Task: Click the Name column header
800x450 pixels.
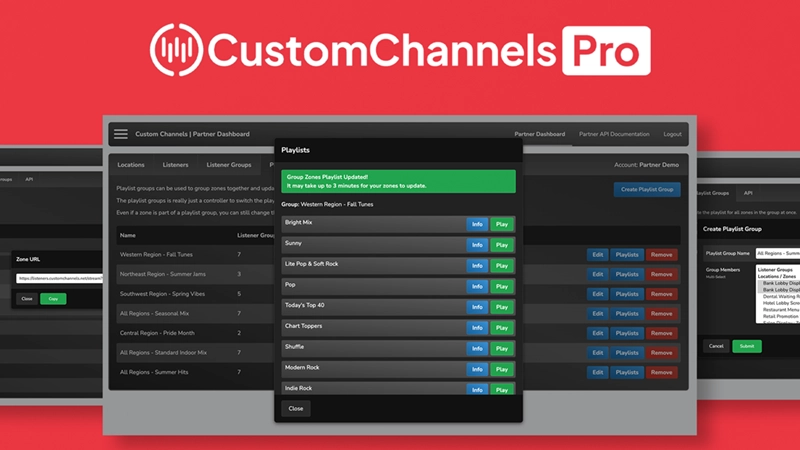Action: pyautogui.click(x=128, y=235)
